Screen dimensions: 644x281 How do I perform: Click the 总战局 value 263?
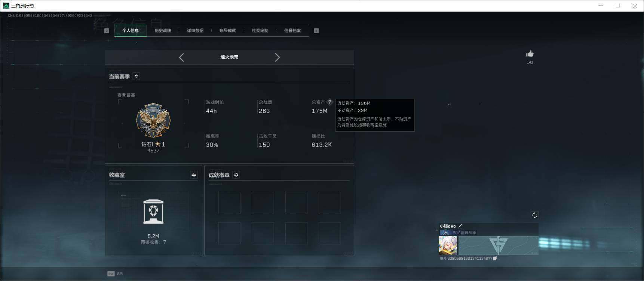coord(264,111)
